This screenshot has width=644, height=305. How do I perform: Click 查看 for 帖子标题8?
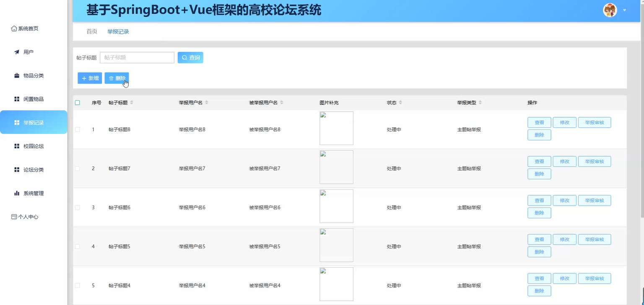click(x=539, y=122)
